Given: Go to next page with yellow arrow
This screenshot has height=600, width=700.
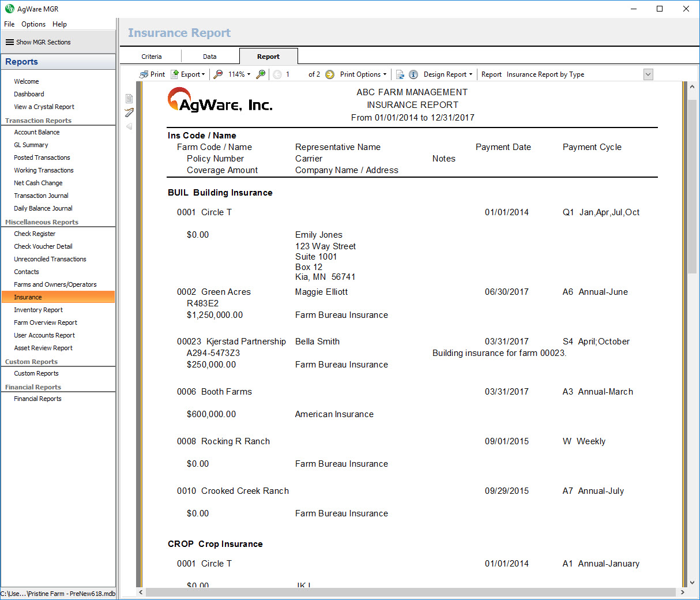Looking at the screenshot, I should click(x=330, y=74).
